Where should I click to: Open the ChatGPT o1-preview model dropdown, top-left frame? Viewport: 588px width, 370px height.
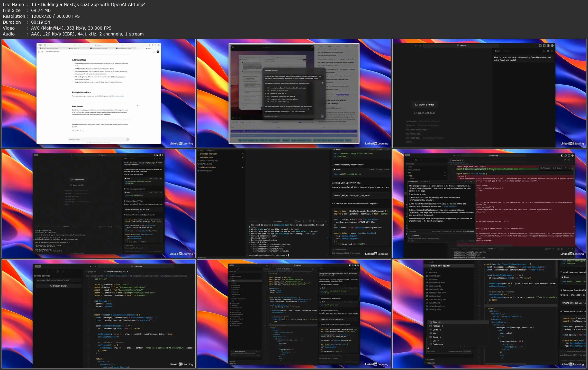coord(52,51)
